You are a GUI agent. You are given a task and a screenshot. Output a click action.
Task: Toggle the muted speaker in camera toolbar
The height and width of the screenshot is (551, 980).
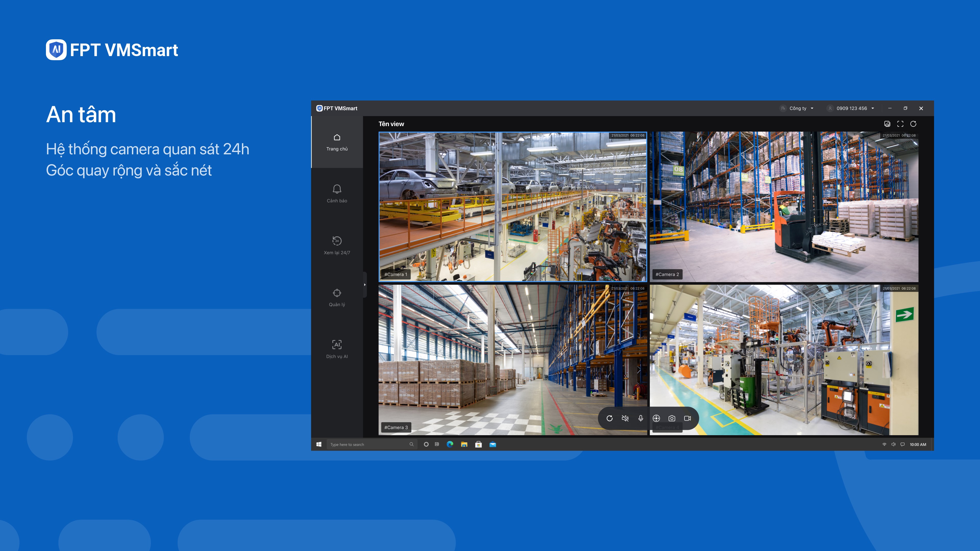point(625,418)
